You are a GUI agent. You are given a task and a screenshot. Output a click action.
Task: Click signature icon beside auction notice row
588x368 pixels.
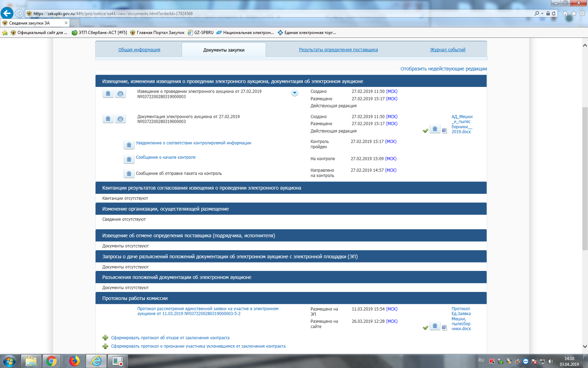(108, 94)
